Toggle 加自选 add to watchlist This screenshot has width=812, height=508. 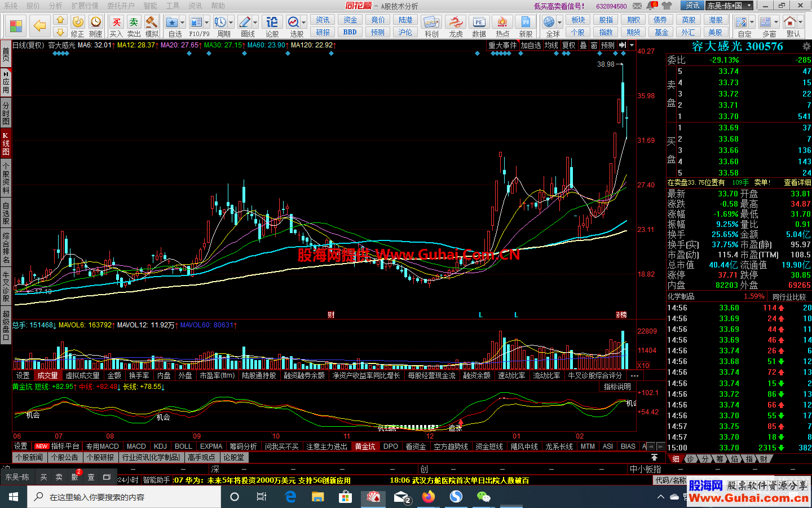pos(531,45)
